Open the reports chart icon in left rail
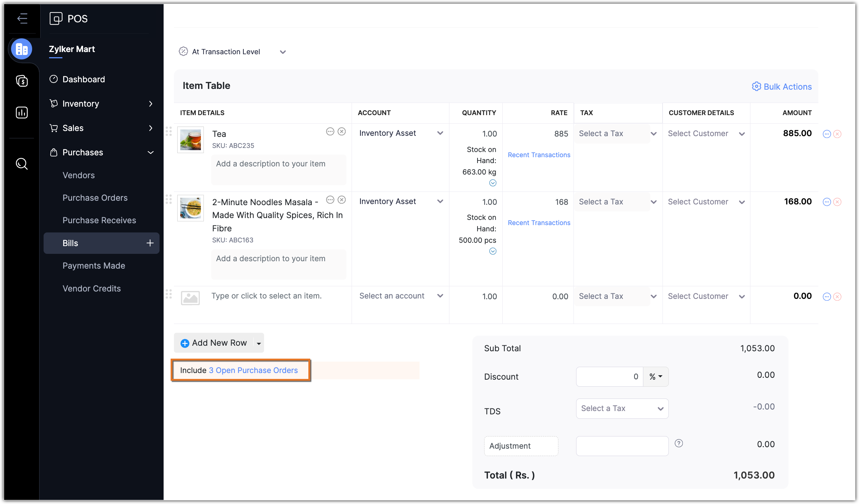Screen dimensions: 859x504 point(22,113)
